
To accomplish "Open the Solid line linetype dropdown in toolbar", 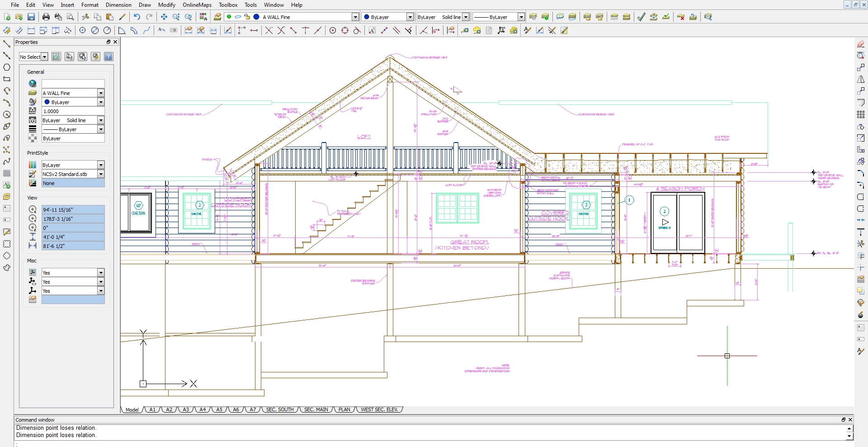I will pyautogui.click(x=466, y=17).
